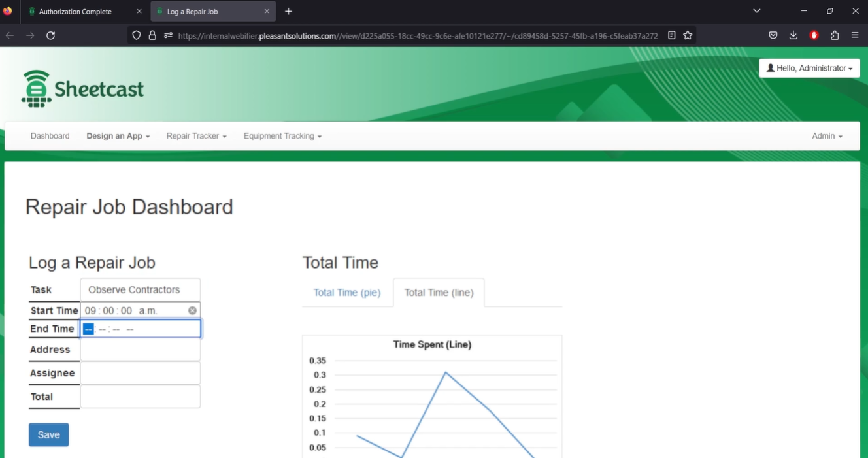Expand the Design an App dropdown
This screenshot has height=458, width=868.
[118, 135]
